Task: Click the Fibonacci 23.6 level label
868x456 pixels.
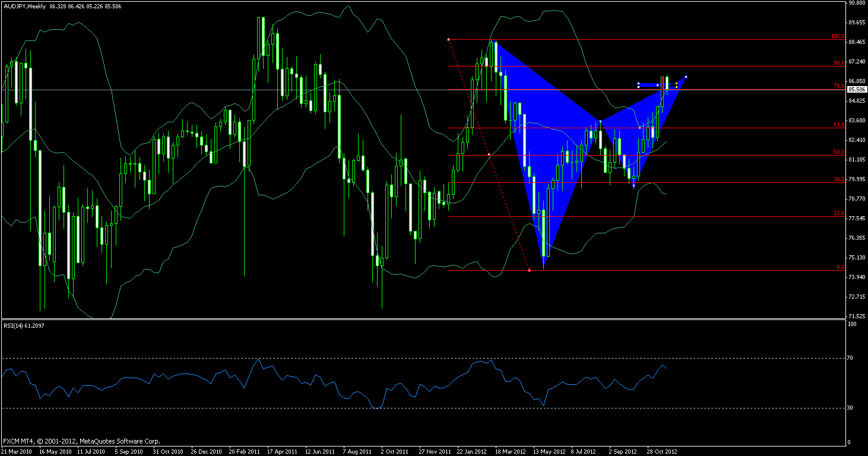Action: 839,213
